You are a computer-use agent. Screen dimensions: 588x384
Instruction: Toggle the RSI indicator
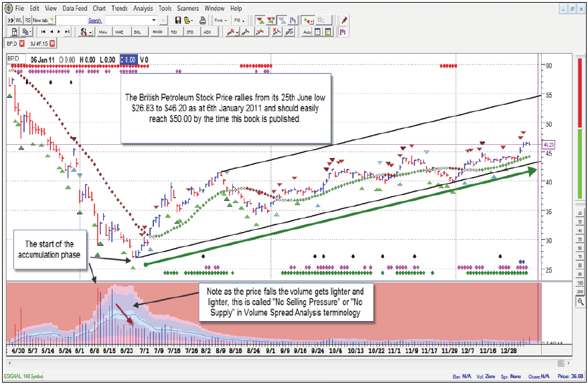pos(174,32)
